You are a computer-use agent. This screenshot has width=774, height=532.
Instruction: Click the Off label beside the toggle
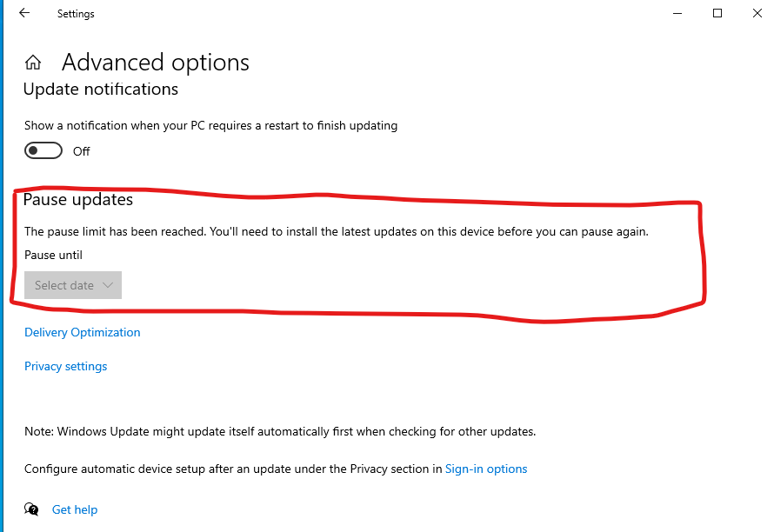coord(82,151)
